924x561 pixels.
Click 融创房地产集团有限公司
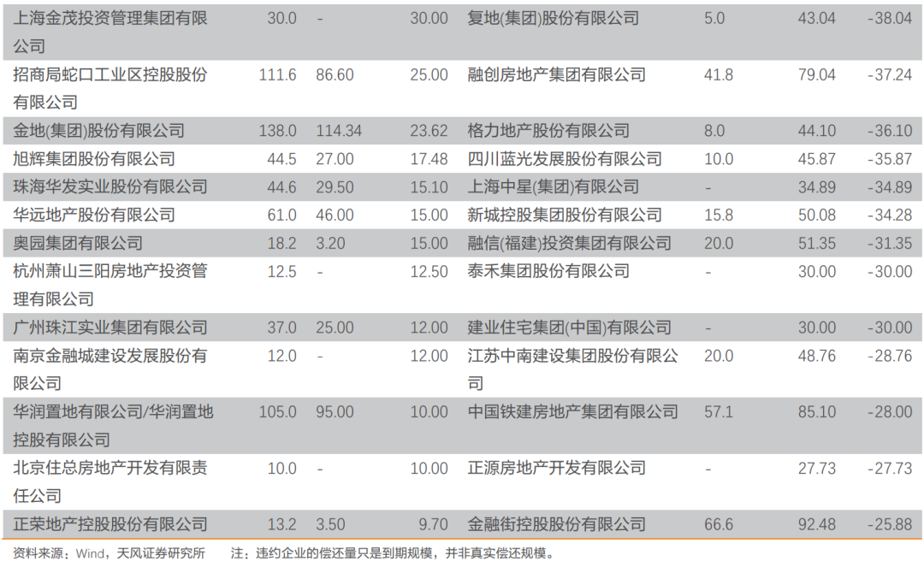[x=556, y=75]
